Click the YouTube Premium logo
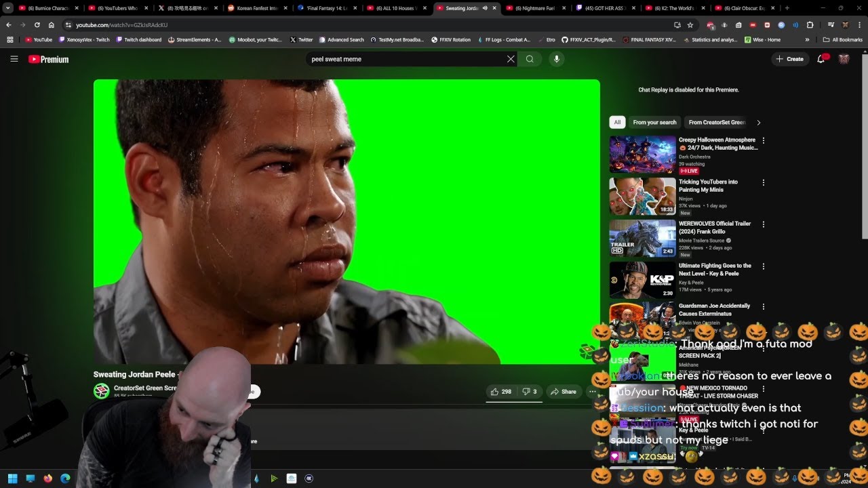 [x=48, y=60]
